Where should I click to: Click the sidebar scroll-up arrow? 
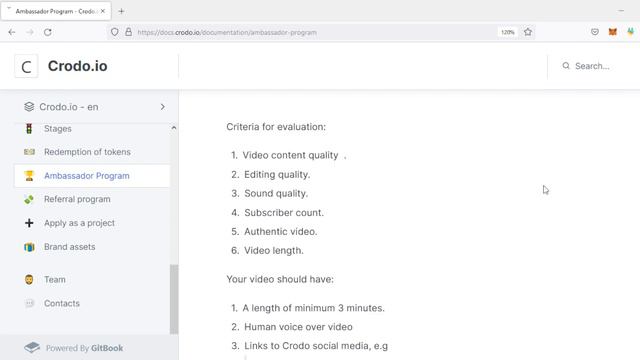click(174, 128)
